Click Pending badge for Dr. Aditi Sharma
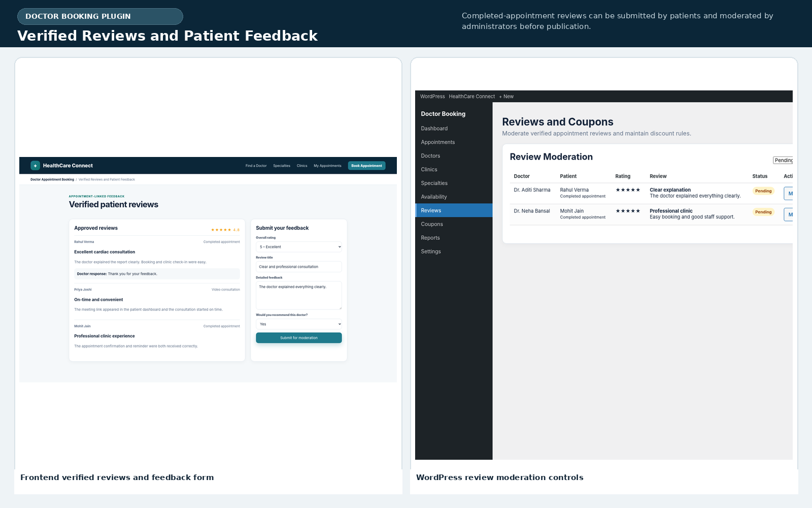This screenshot has height=508, width=812. (x=763, y=191)
